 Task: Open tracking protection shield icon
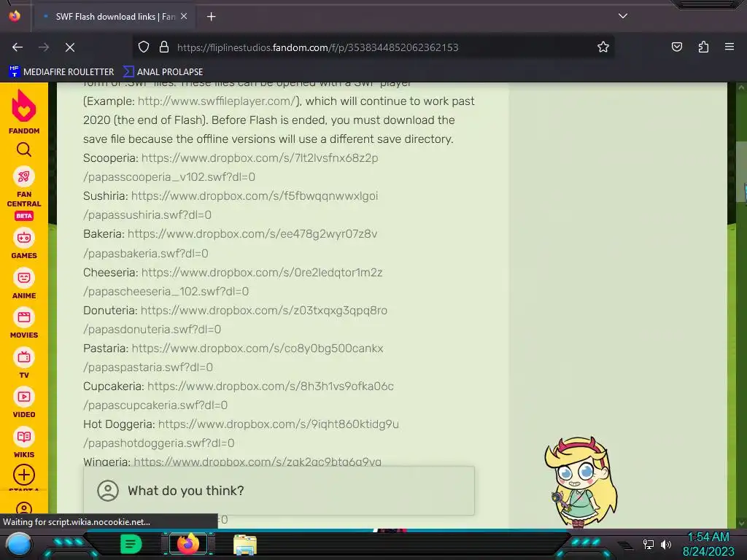click(x=144, y=47)
